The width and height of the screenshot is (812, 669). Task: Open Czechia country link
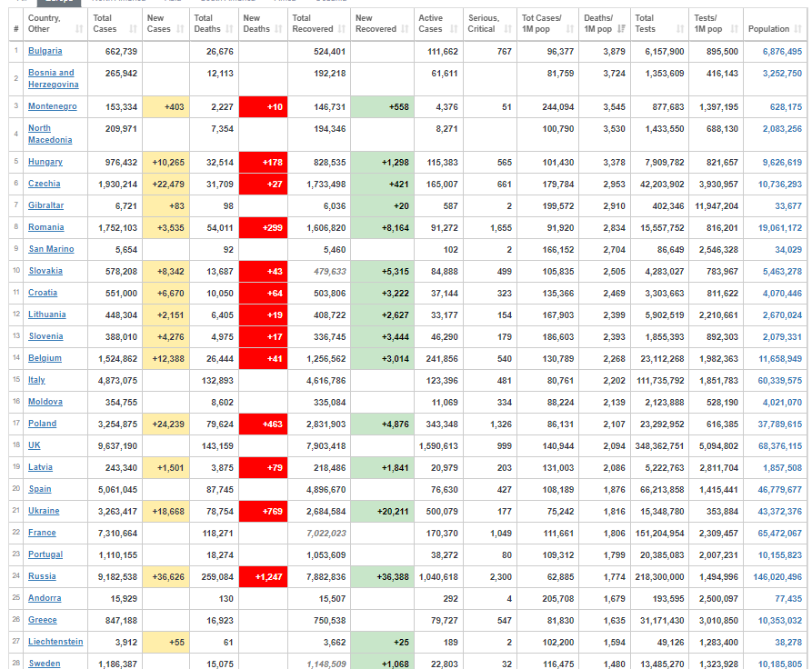coord(44,184)
